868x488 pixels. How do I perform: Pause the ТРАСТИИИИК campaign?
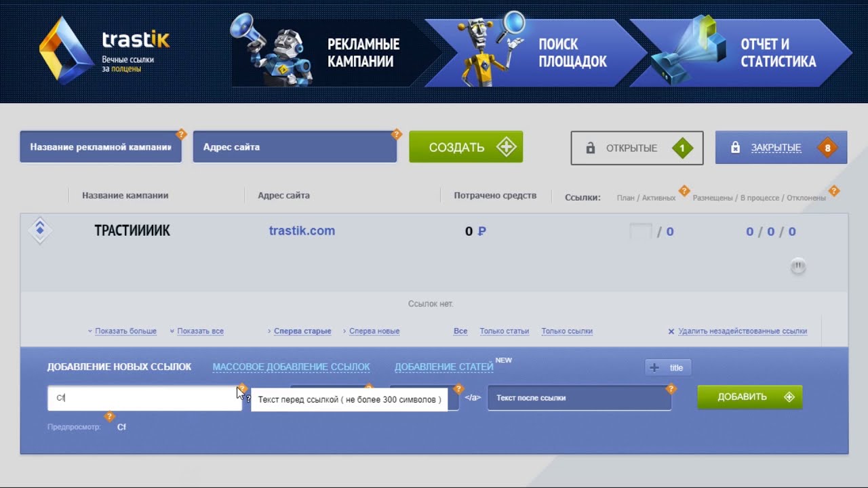[x=798, y=266]
